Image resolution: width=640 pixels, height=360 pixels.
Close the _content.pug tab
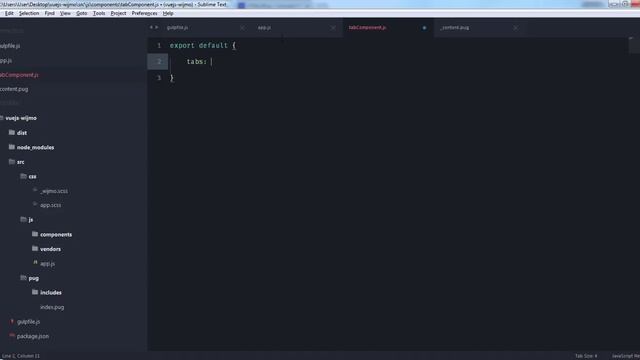(516, 28)
